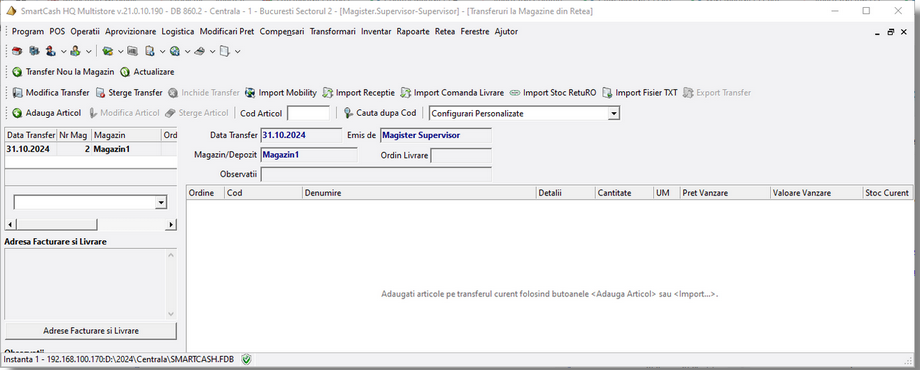Open the POS menu
This screenshot has height=370, width=920.
click(57, 32)
